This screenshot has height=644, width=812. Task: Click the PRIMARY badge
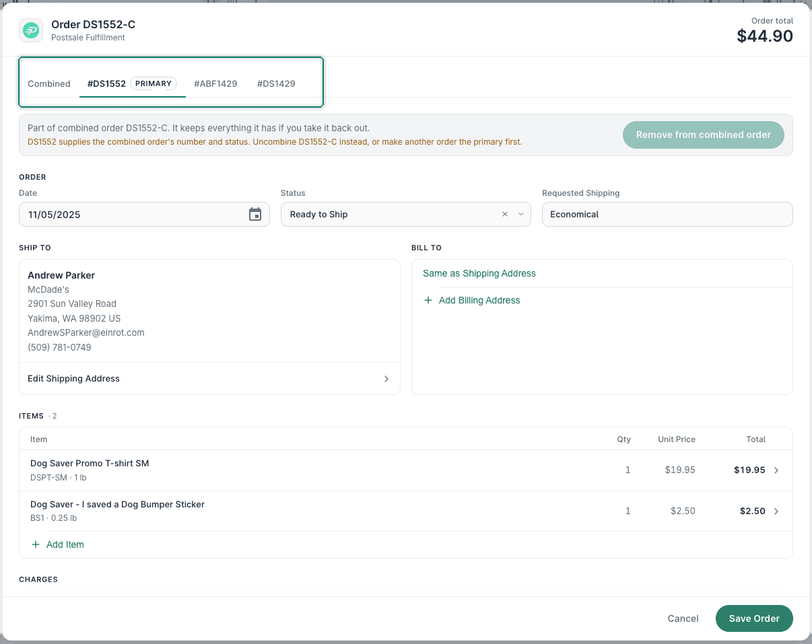[x=154, y=84]
